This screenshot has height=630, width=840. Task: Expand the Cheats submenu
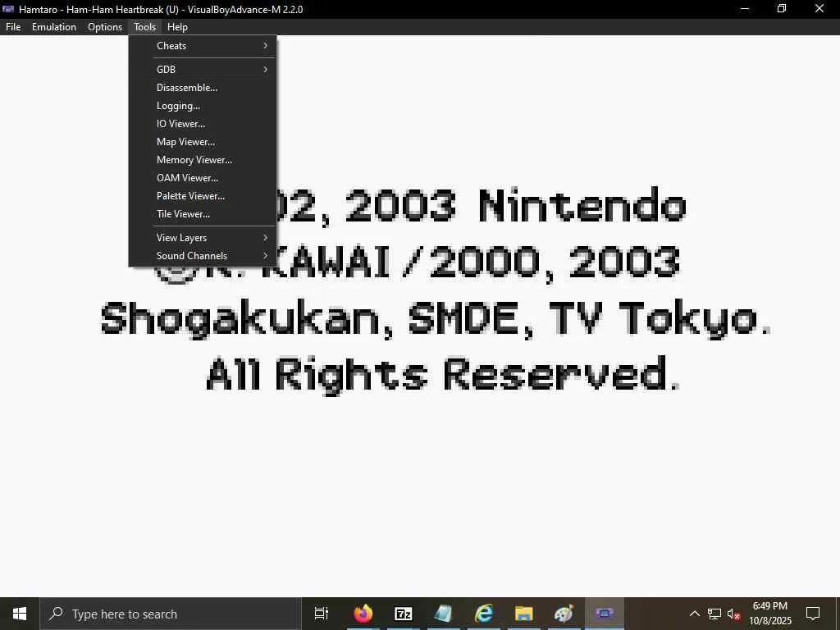(x=203, y=46)
